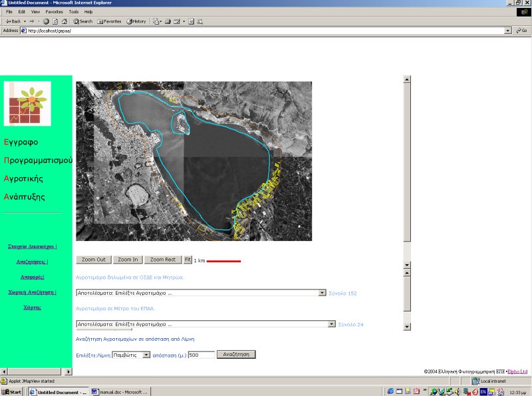Open the Favorites pane from the toolbar
Screen dimensions: 532x396
coord(109,21)
